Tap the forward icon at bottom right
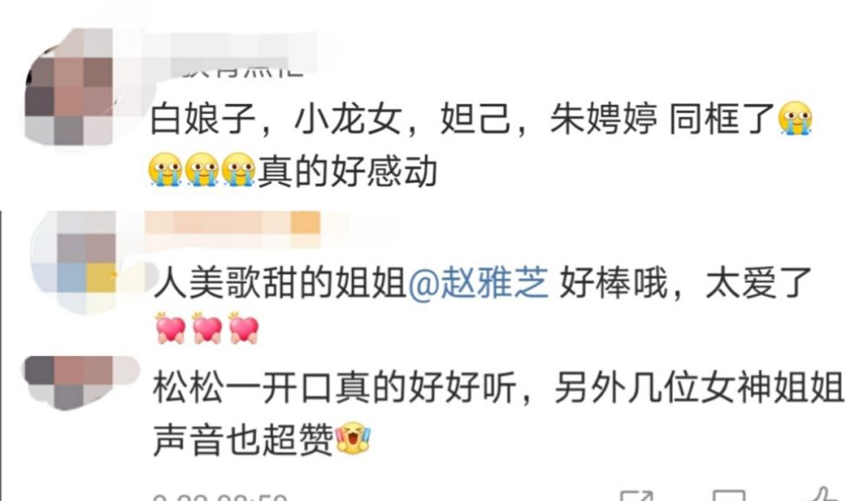 [636, 496]
